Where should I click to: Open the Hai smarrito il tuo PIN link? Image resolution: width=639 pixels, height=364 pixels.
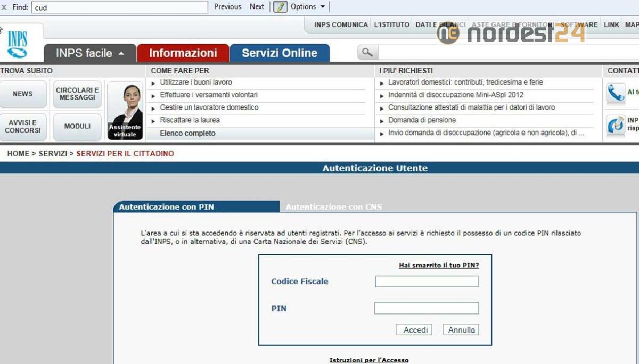coord(439,266)
